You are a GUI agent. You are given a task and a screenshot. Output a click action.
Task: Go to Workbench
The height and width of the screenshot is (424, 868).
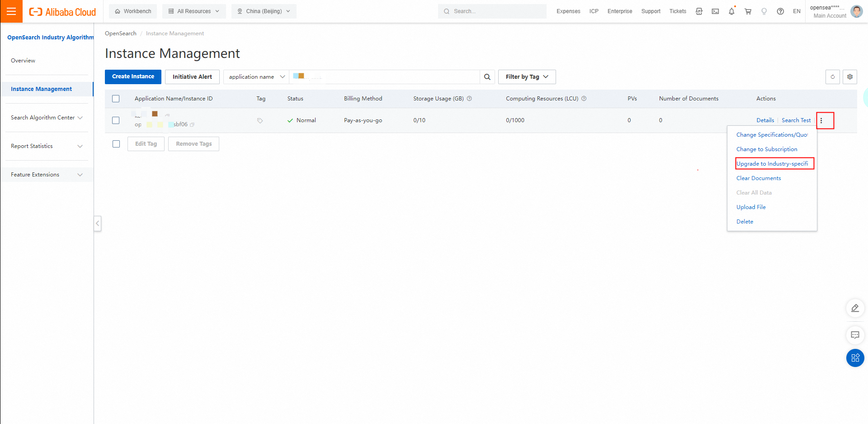click(x=133, y=11)
